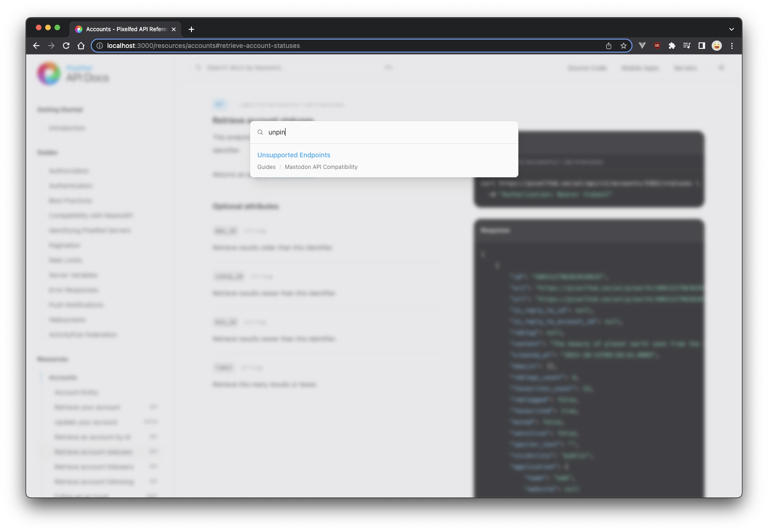Image resolution: width=768 pixels, height=532 pixels.
Task: Bookmark this page with the star icon
Action: click(624, 46)
